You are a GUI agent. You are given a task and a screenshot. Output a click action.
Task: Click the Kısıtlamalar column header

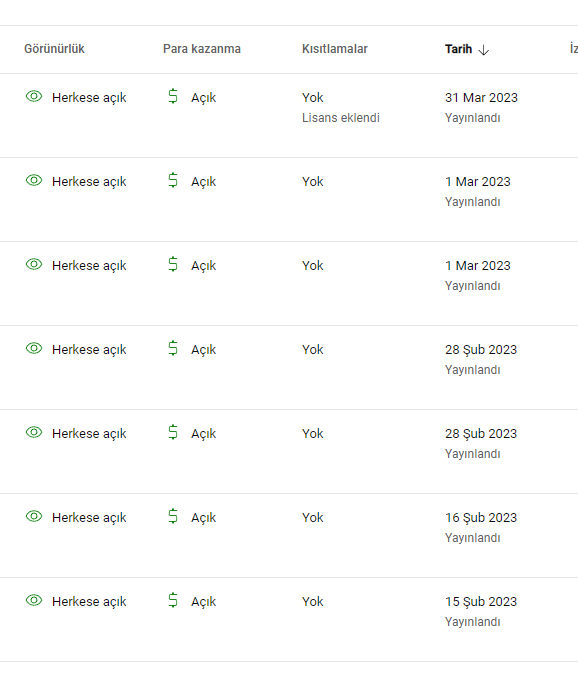pos(335,49)
